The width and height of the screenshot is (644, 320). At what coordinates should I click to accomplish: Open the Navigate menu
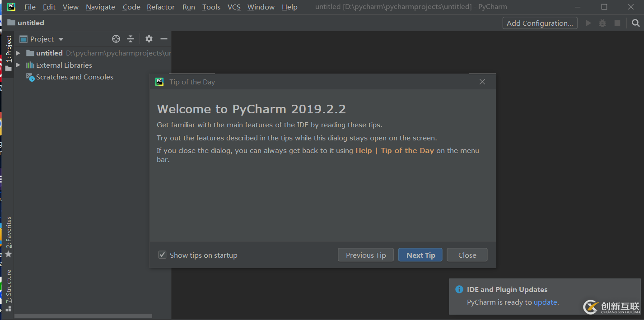tap(100, 7)
